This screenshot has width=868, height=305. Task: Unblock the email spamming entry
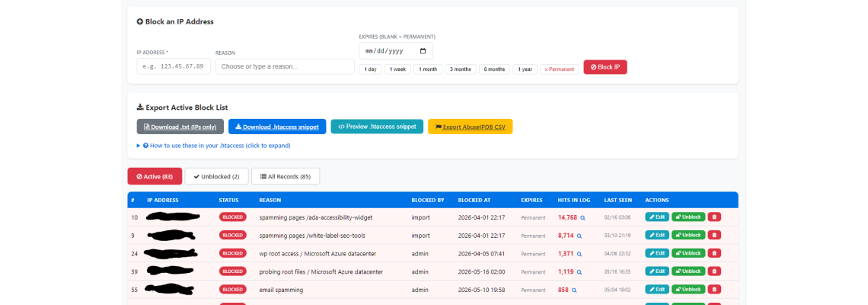click(x=688, y=290)
